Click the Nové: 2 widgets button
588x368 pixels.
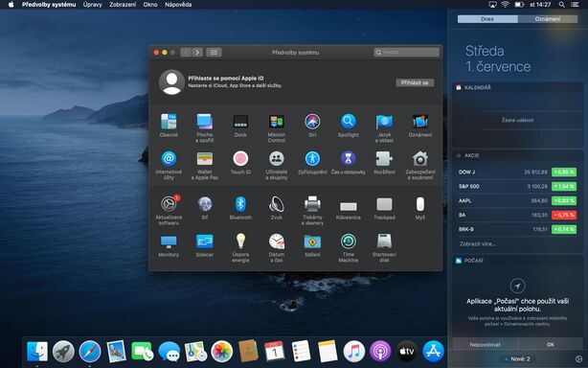pyautogui.click(x=517, y=359)
